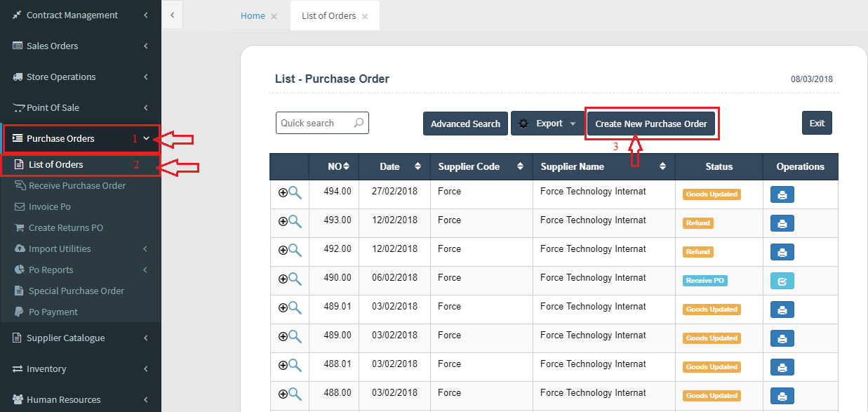Click the search icon in Quick search
This screenshot has width=868, height=412.
click(359, 123)
